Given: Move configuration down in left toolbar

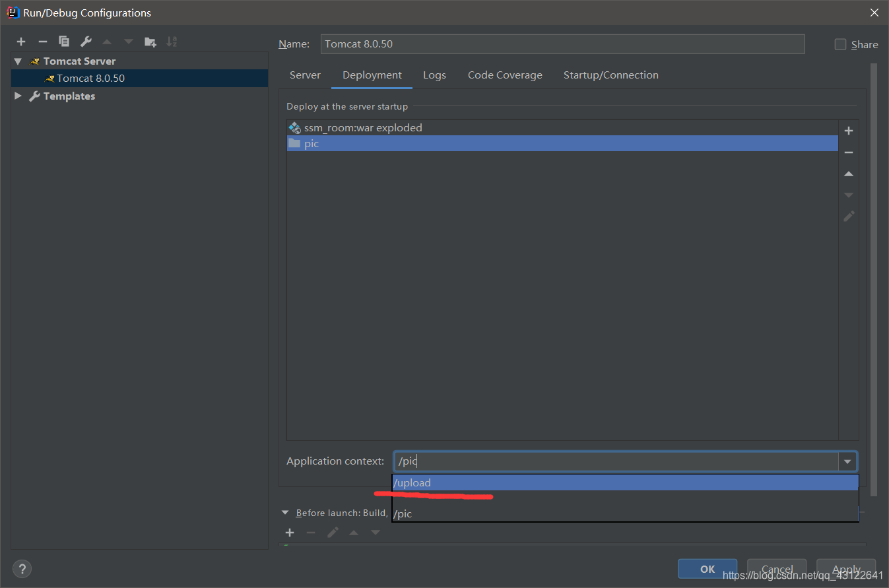Looking at the screenshot, I should 129,42.
